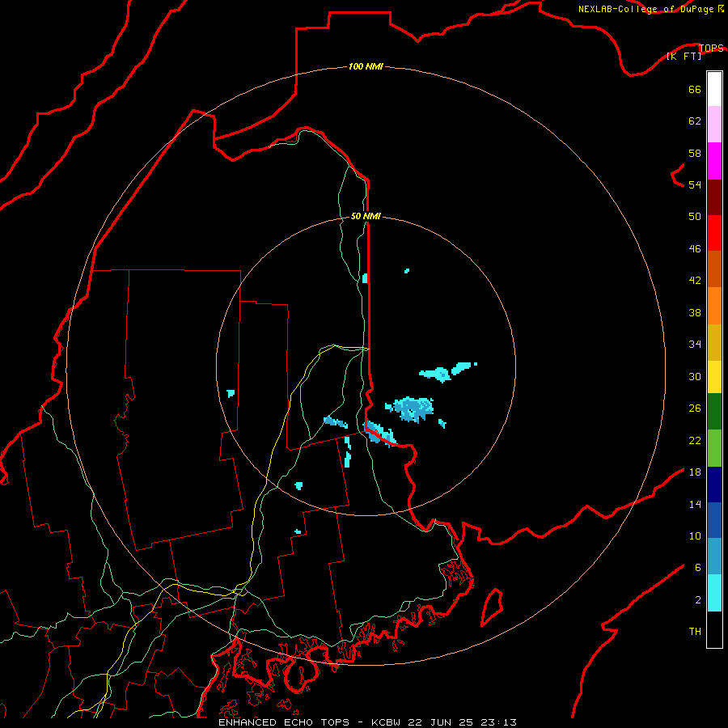Click the legend value 6
Image resolution: width=728 pixels, height=728 pixels.
(x=697, y=568)
